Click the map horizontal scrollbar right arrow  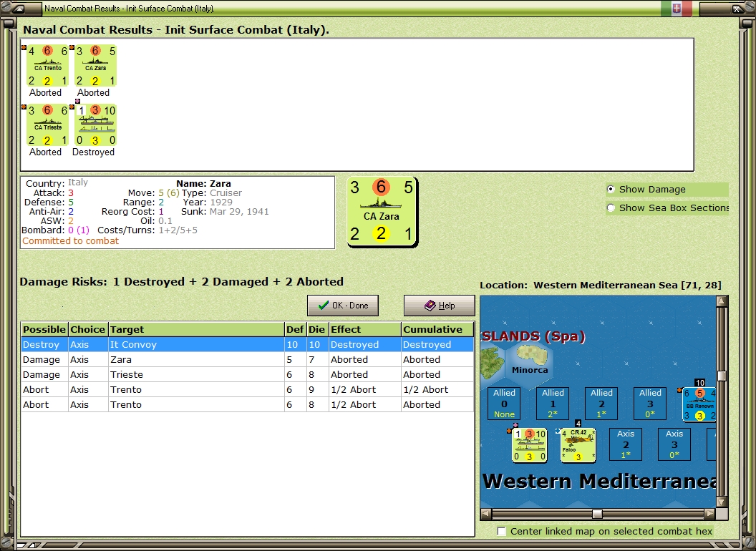709,514
